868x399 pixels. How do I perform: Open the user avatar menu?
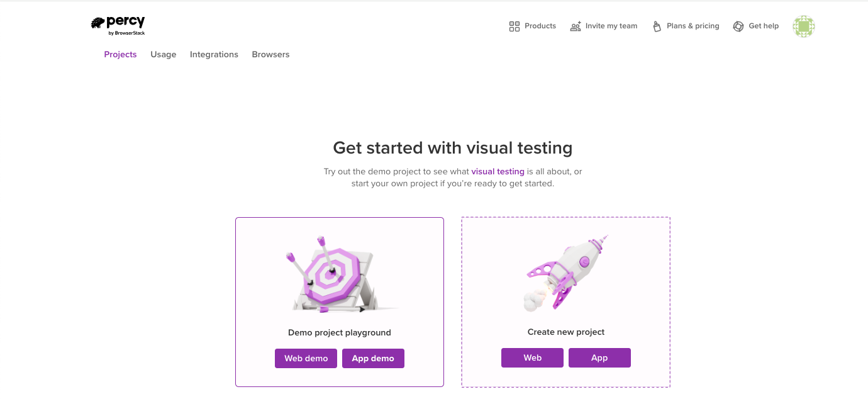click(803, 26)
